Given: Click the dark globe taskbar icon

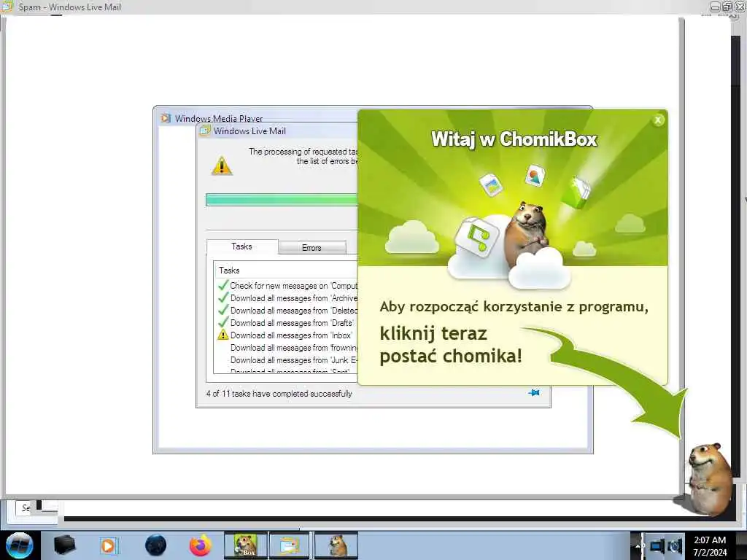Looking at the screenshot, I should point(156,545).
